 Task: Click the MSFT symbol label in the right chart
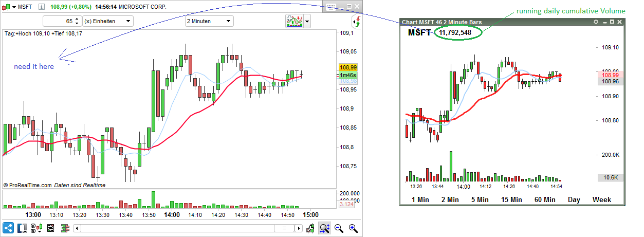[x=420, y=32]
